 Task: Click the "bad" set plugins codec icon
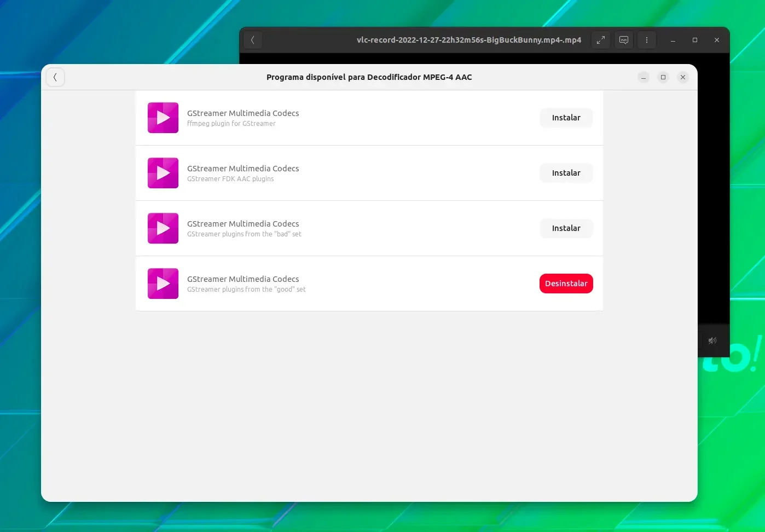163,228
